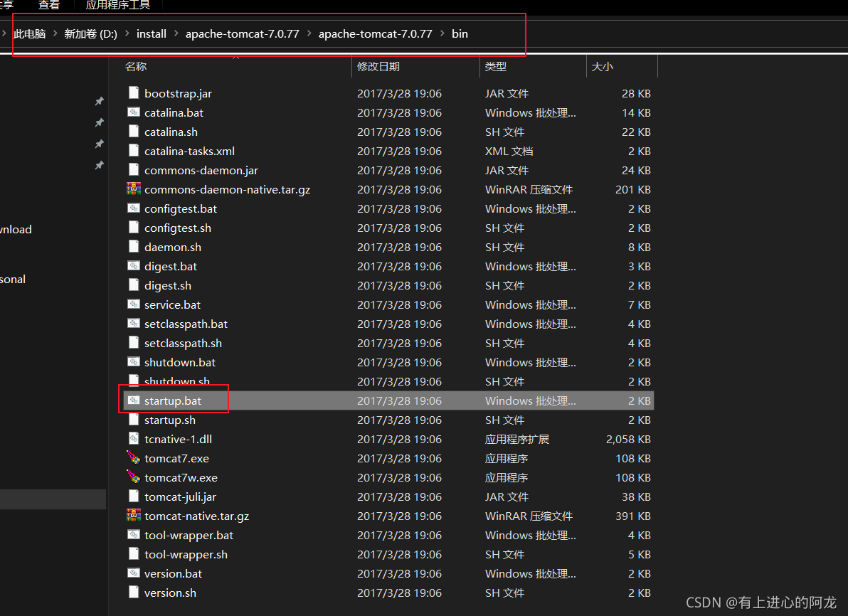Click the startup.sh file icon
The image size is (848, 616).
(x=134, y=420)
